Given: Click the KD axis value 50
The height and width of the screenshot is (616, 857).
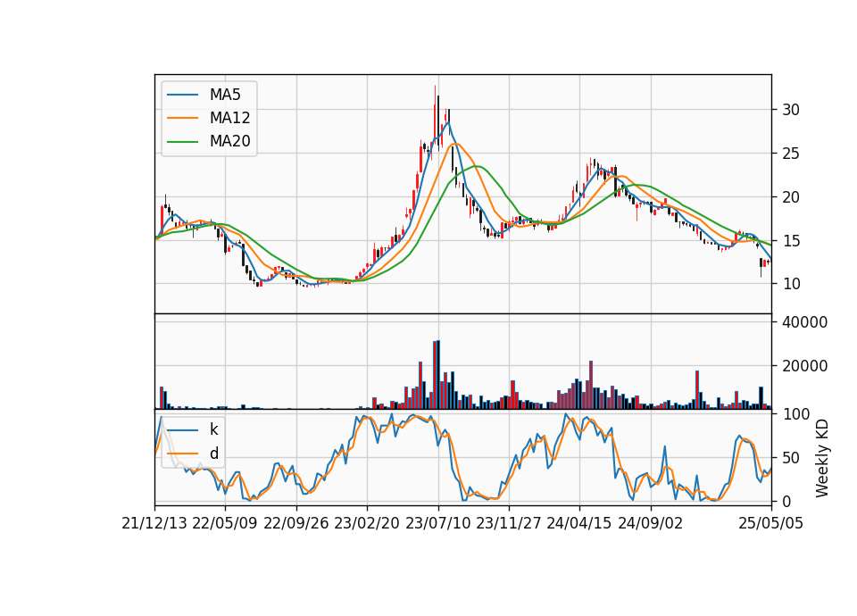Looking at the screenshot, I should [x=791, y=458].
